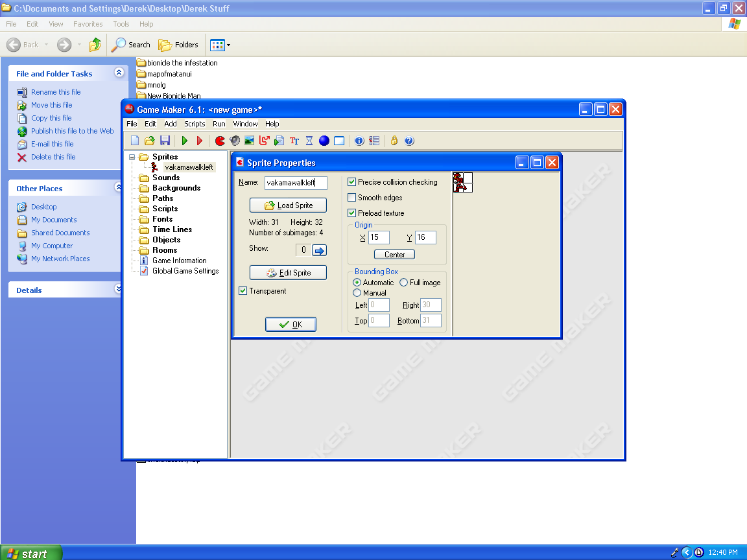This screenshot has width=747, height=560.
Task: Collapse the Sprites tree folder
Action: [x=132, y=157]
